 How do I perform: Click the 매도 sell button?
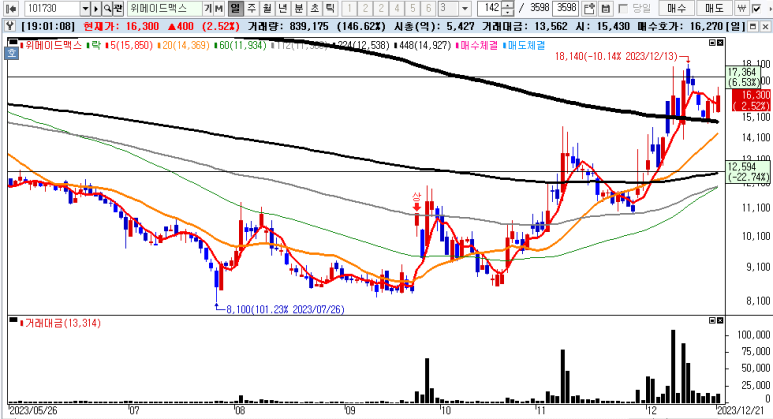tap(714, 8)
